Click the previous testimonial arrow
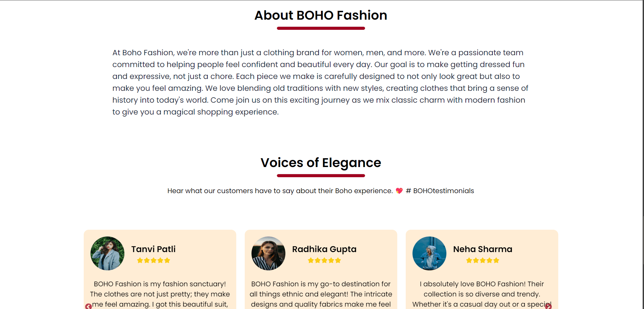This screenshot has width=644, height=309. [x=88, y=307]
